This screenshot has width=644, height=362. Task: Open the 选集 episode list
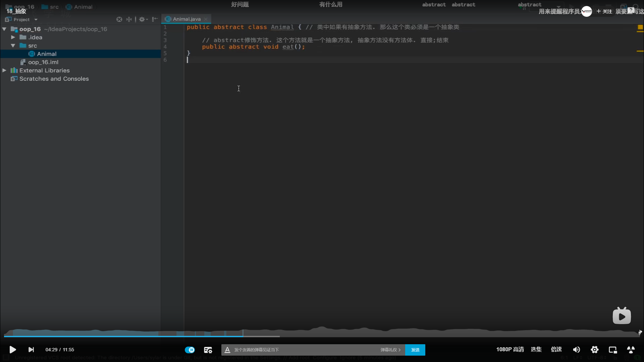[x=536, y=349]
